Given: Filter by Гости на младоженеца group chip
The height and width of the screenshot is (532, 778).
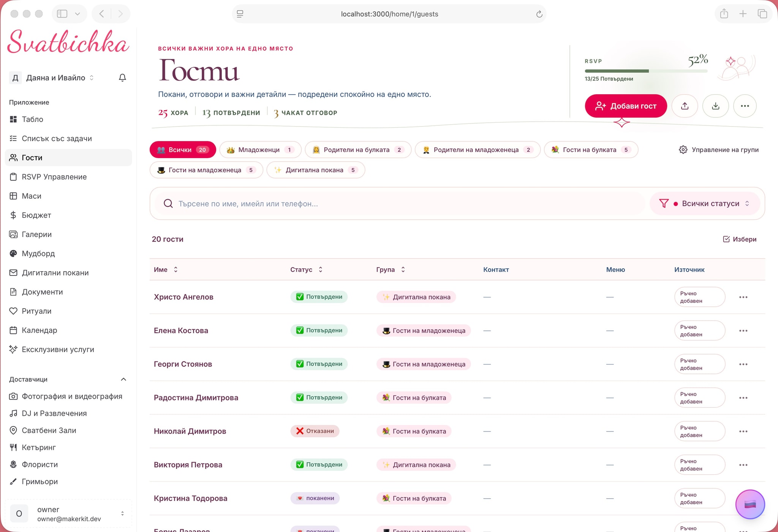Looking at the screenshot, I should click(206, 170).
